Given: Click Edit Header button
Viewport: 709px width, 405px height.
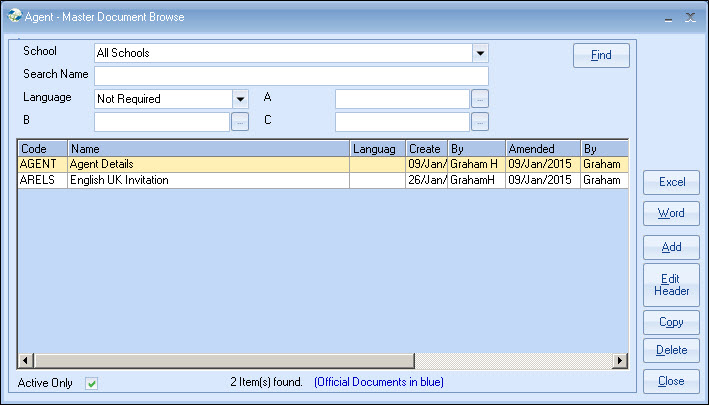Looking at the screenshot, I should click(671, 285).
